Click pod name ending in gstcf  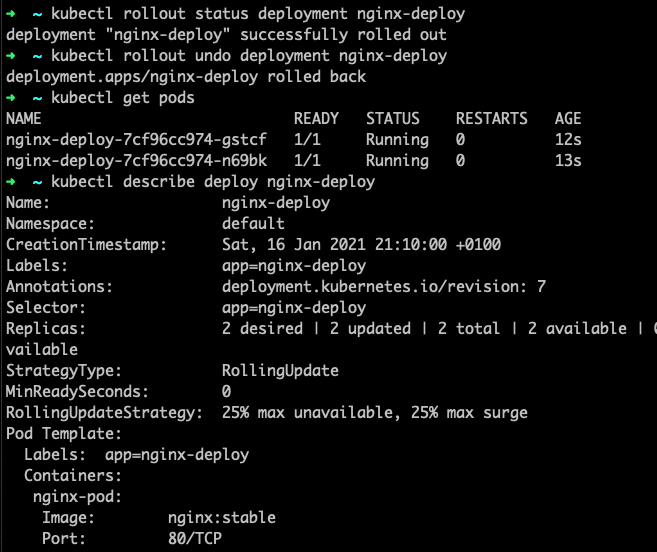coord(136,140)
